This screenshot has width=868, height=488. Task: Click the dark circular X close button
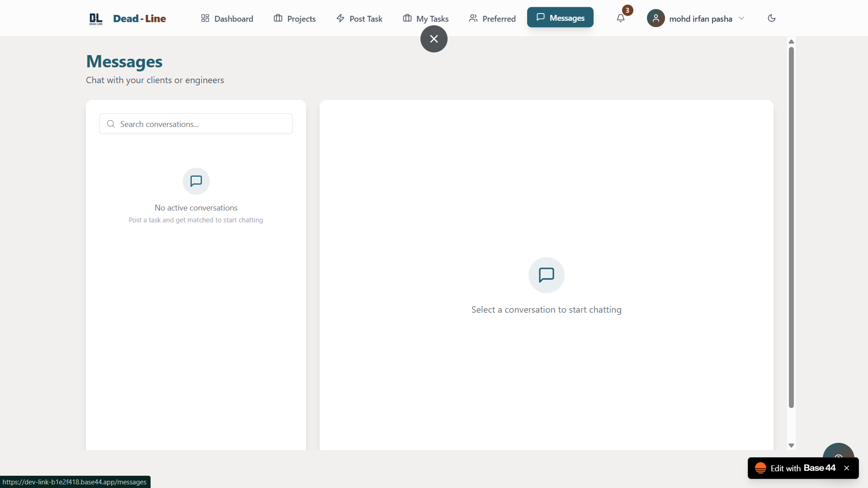434,39
